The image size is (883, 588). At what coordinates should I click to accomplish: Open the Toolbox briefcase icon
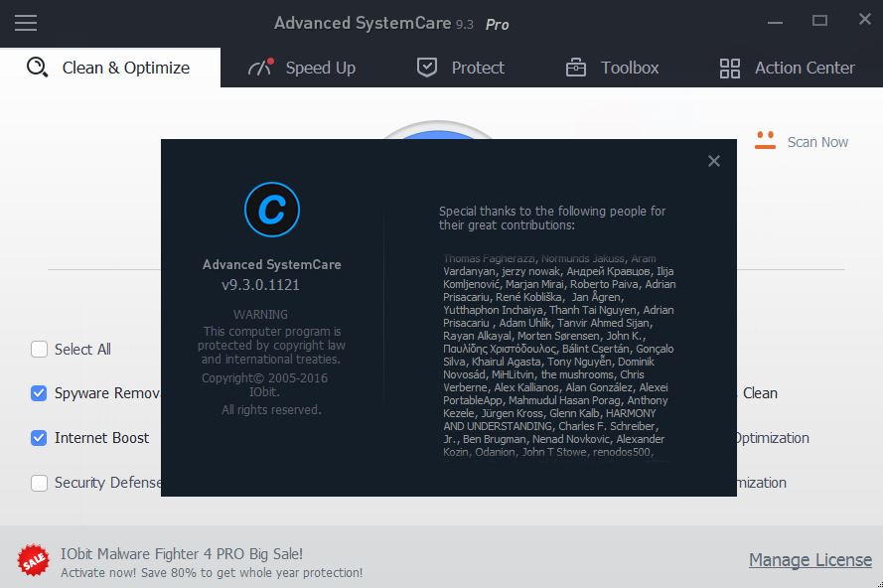[x=574, y=68]
